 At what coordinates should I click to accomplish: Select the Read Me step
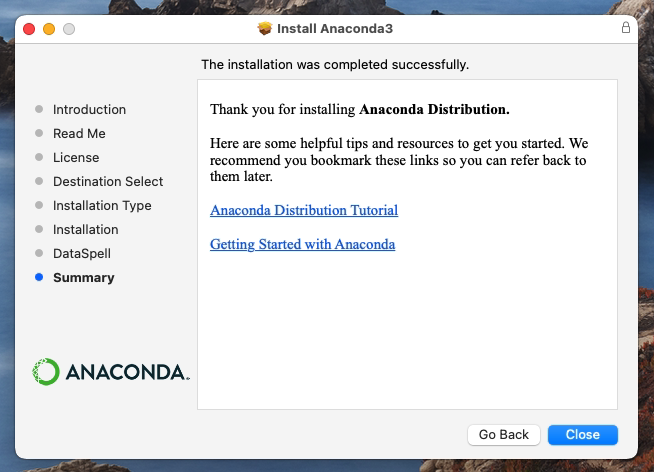[x=79, y=133]
